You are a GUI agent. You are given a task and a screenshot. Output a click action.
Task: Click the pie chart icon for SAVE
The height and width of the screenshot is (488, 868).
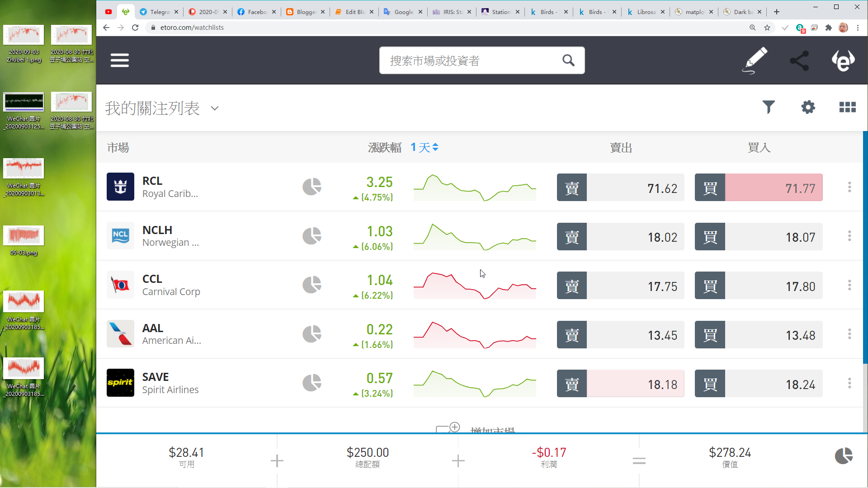(x=311, y=383)
